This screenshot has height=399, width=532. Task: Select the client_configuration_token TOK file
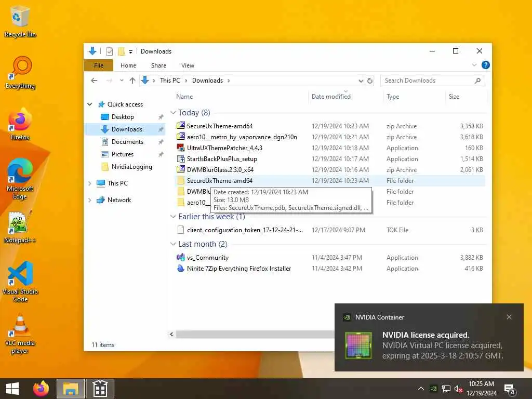pyautogui.click(x=331, y=230)
